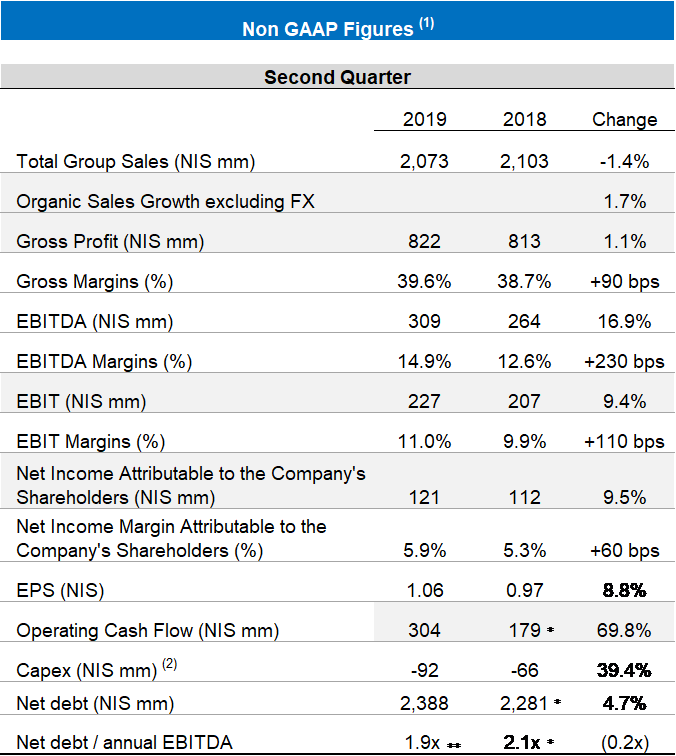This screenshot has height=756, width=676.
Task: Select the EBITDA Margins (%) row label
Action: 104,361
